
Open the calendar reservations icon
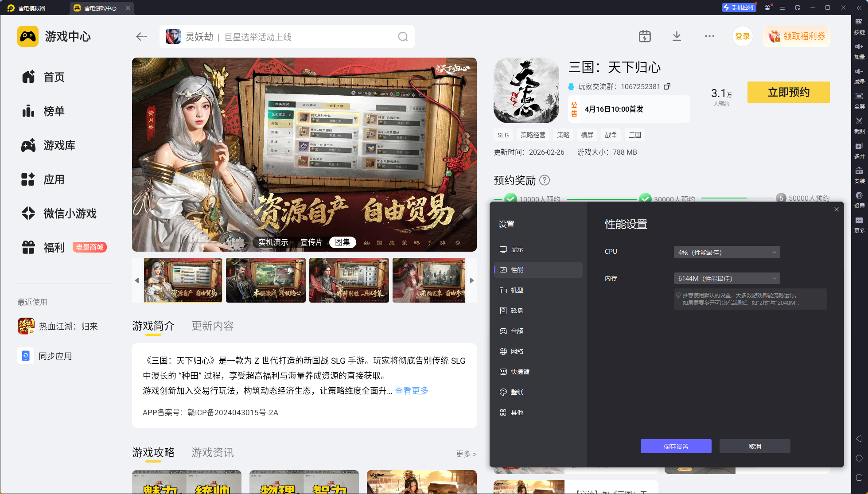pos(645,36)
